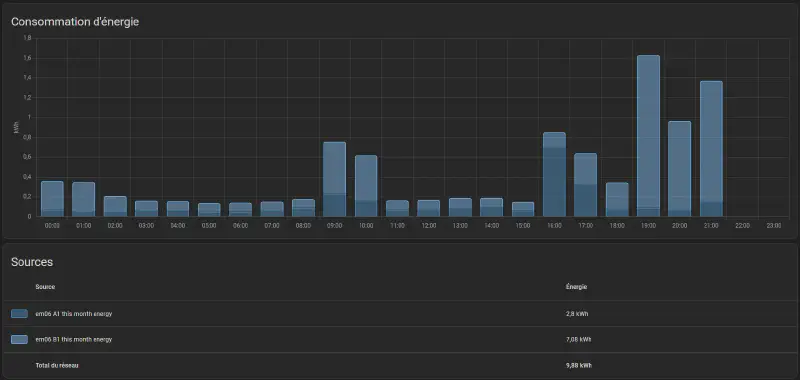Screen dimensions: 800x380
Task: Click the 05:00 consumption bar
Action: pos(209,210)
